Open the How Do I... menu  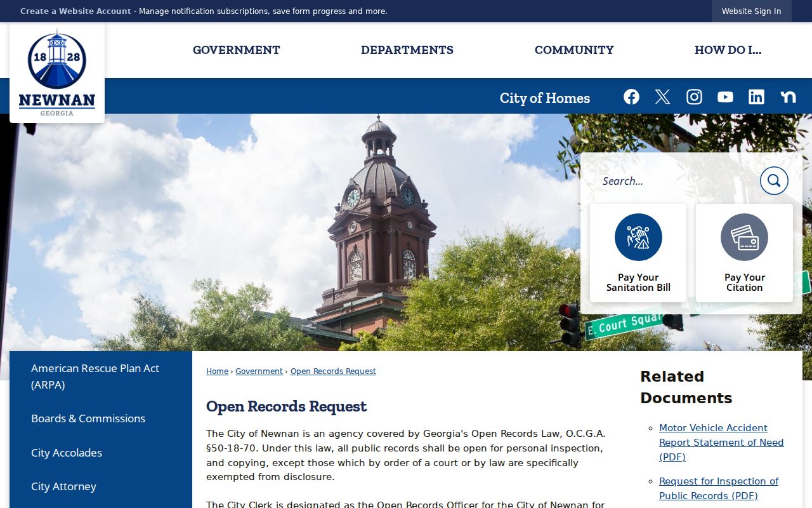[728, 50]
